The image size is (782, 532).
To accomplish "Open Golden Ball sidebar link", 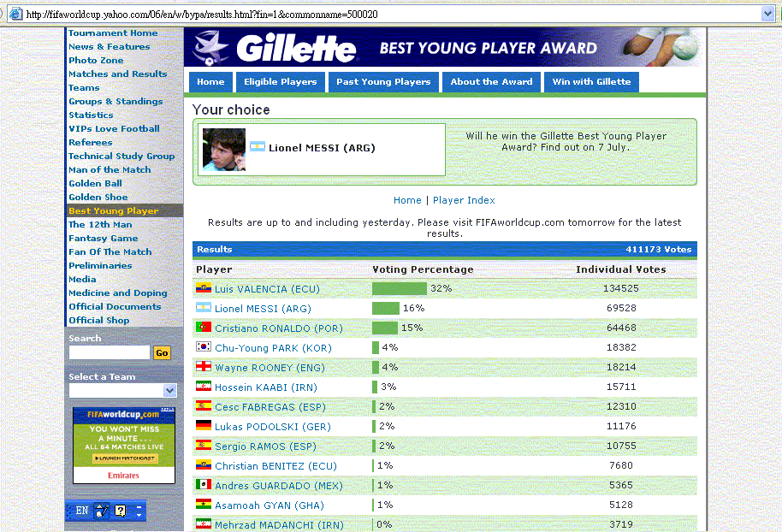I will 95,184.
